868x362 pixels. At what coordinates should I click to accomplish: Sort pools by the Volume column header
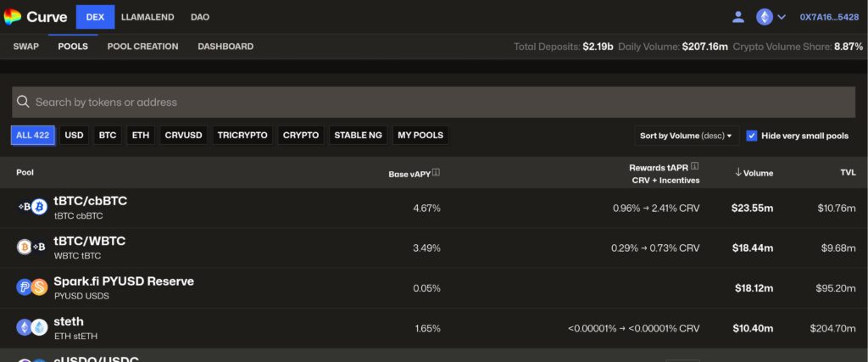[754, 173]
